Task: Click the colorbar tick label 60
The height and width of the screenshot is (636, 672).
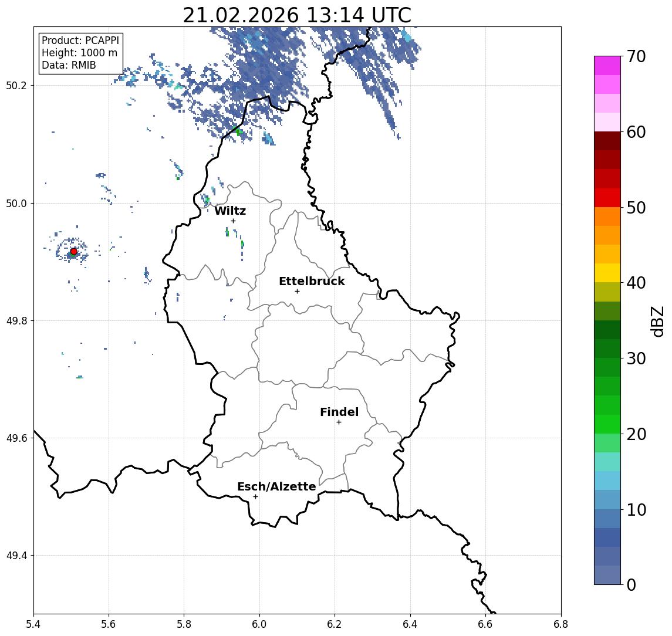Action: point(636,132)
